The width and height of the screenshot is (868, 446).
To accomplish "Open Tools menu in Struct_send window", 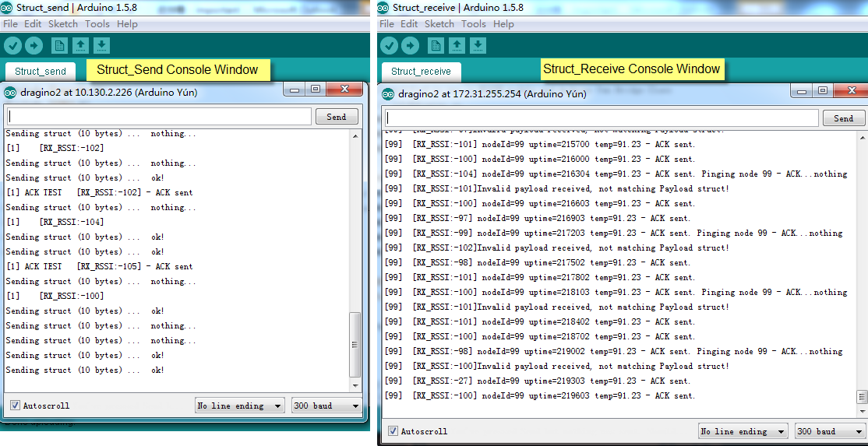I will point(97,24).
